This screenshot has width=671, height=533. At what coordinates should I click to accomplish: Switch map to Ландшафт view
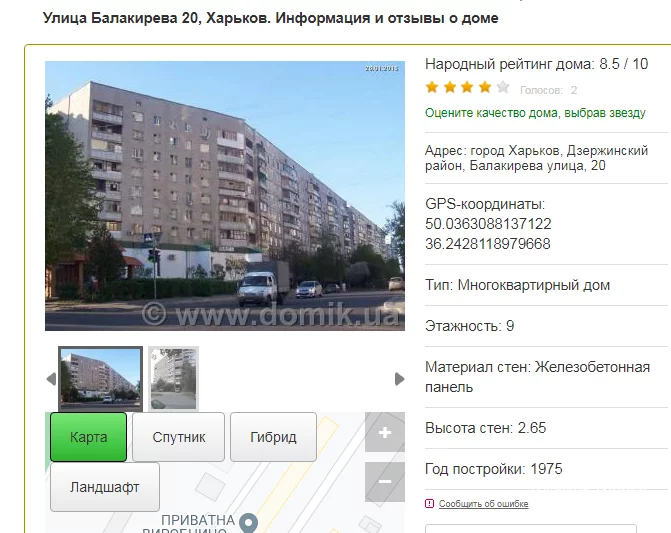pyautogui.click(x=105, y=487)
